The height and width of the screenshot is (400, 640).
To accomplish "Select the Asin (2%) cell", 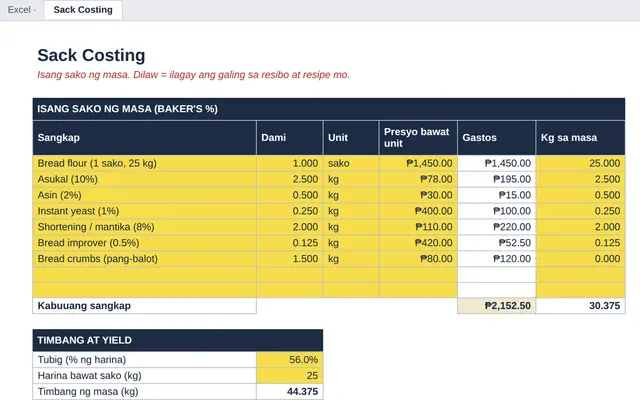I will click(x=144, y=195).
